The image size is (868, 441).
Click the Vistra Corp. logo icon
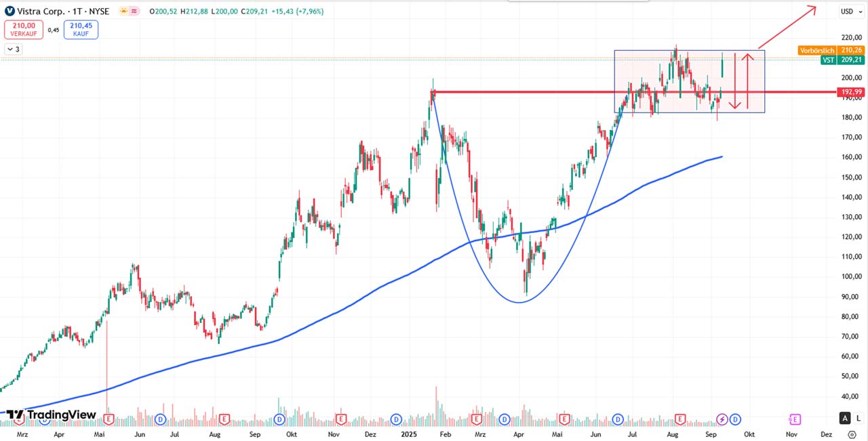point(9,11)
